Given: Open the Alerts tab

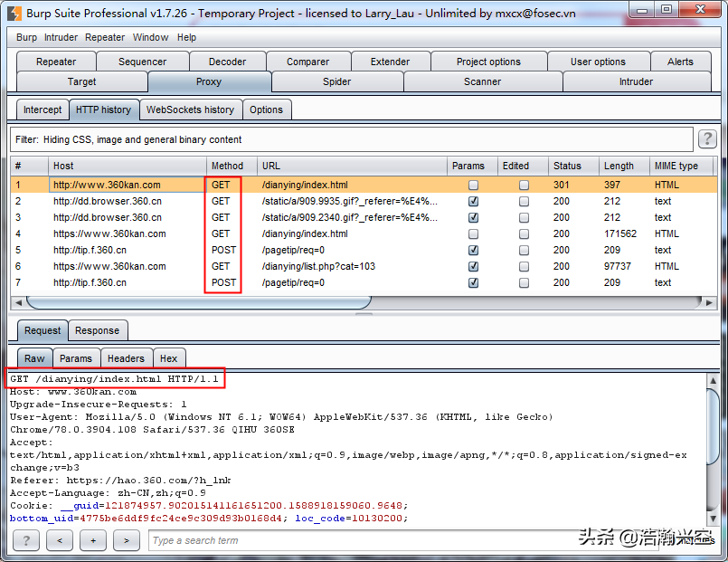Looking at the screenshot, I should (x=680, y=62).
